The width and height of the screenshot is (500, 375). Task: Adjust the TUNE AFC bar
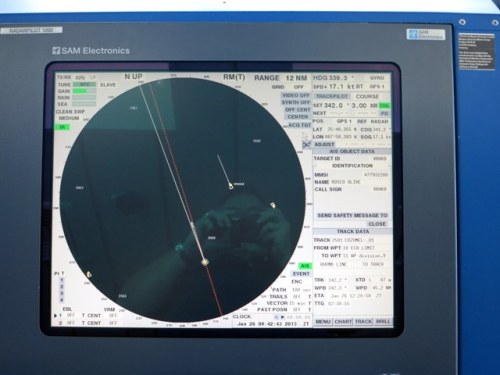pyautogui.click(x=84, y=84)
